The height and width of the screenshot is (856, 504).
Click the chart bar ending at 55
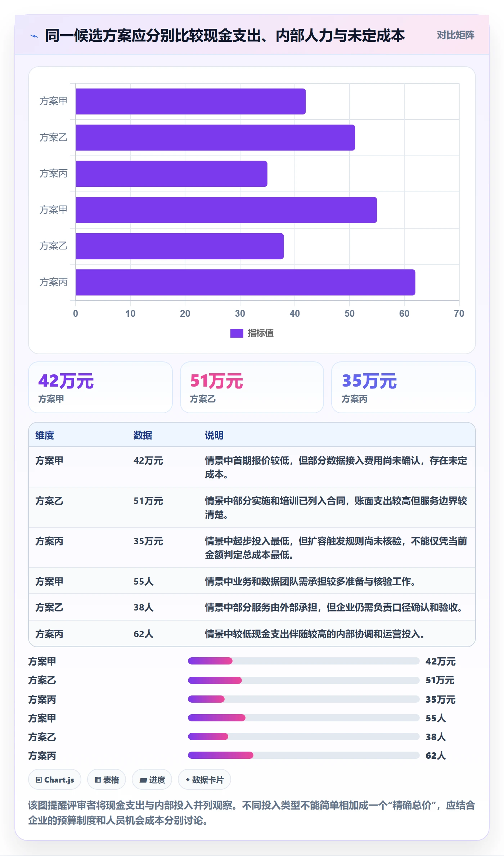click(x=226, y=210)
